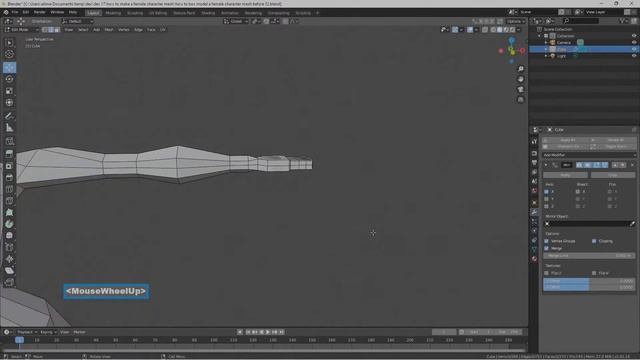This screenshot has height=360, width=640.
Task: Expand the Camera item in outliner
Action: pos(546,42)
